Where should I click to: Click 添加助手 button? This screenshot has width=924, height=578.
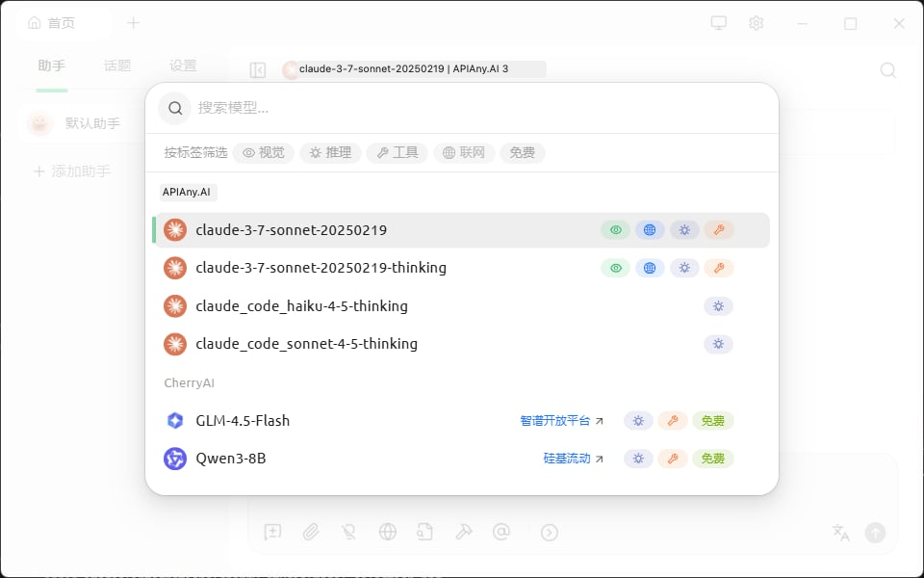72,171
